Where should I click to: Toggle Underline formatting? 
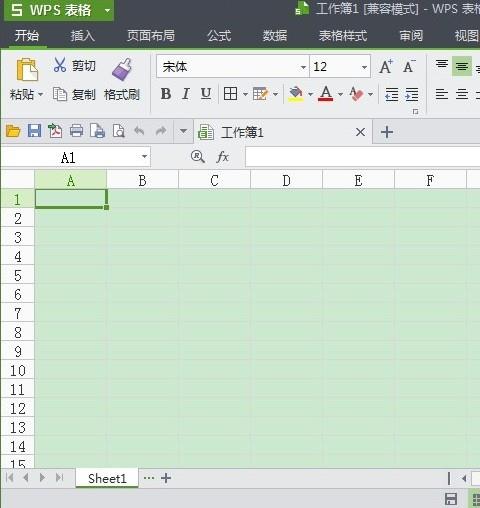tap(206, 94)
